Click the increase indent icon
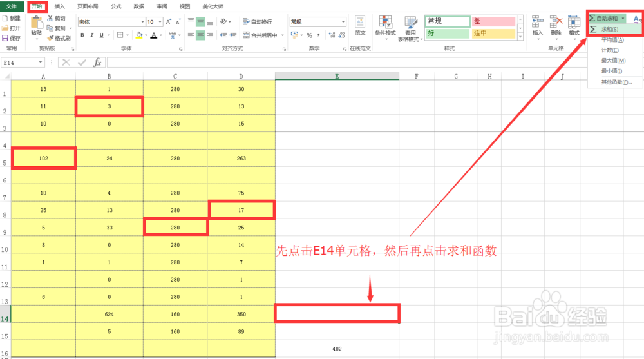The width and height of the screenshot is (644, 359). point(233,35)
